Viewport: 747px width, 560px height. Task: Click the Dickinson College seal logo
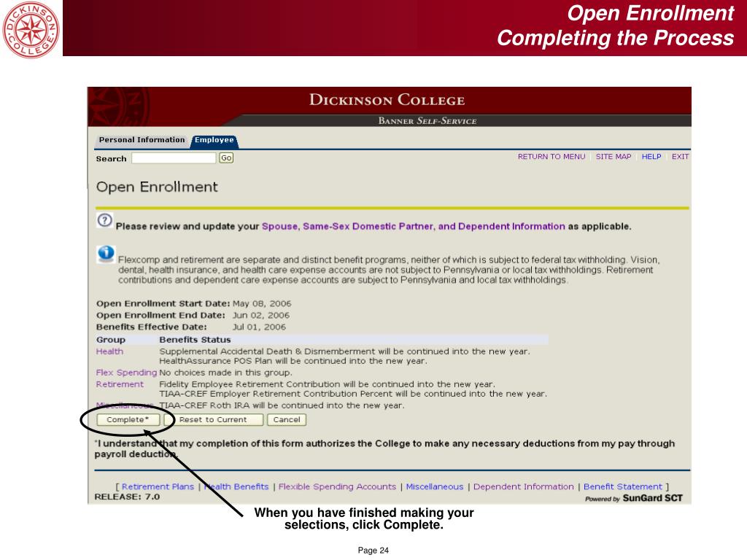(31, 29)
